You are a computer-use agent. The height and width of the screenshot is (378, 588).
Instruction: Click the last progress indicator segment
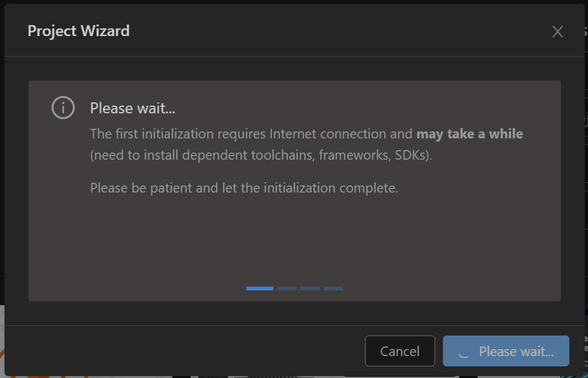[333, 288]
